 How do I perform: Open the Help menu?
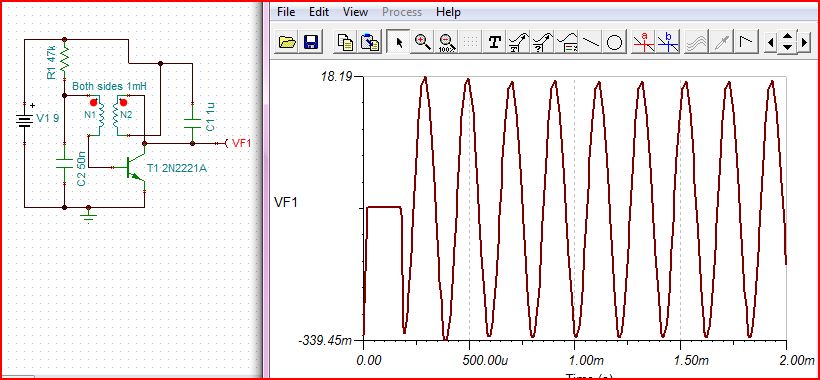[448, 11]
